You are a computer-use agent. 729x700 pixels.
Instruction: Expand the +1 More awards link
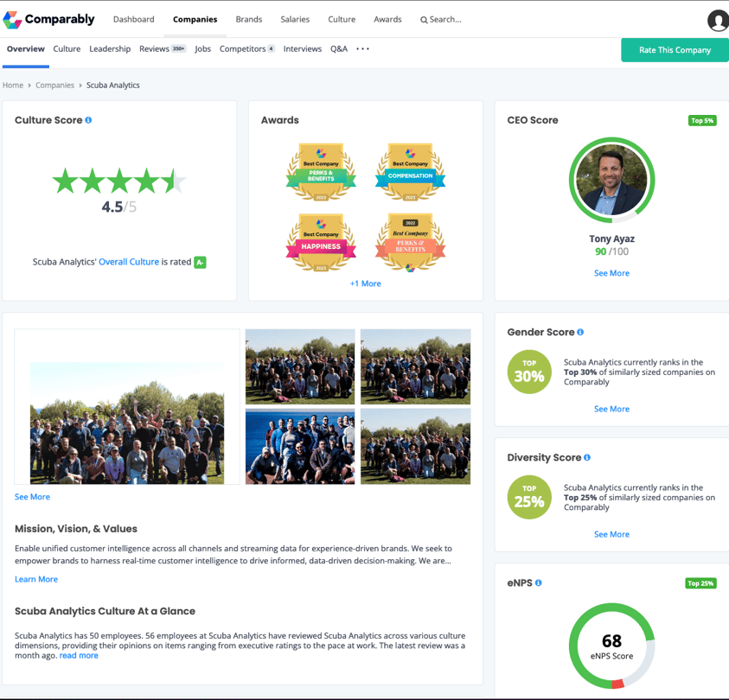coord(365,283)
